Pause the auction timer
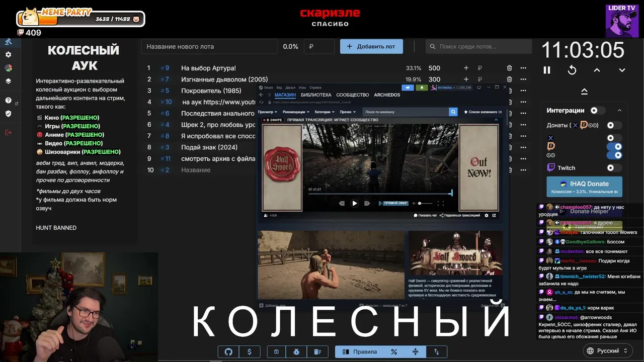 [x=547, y=70]
